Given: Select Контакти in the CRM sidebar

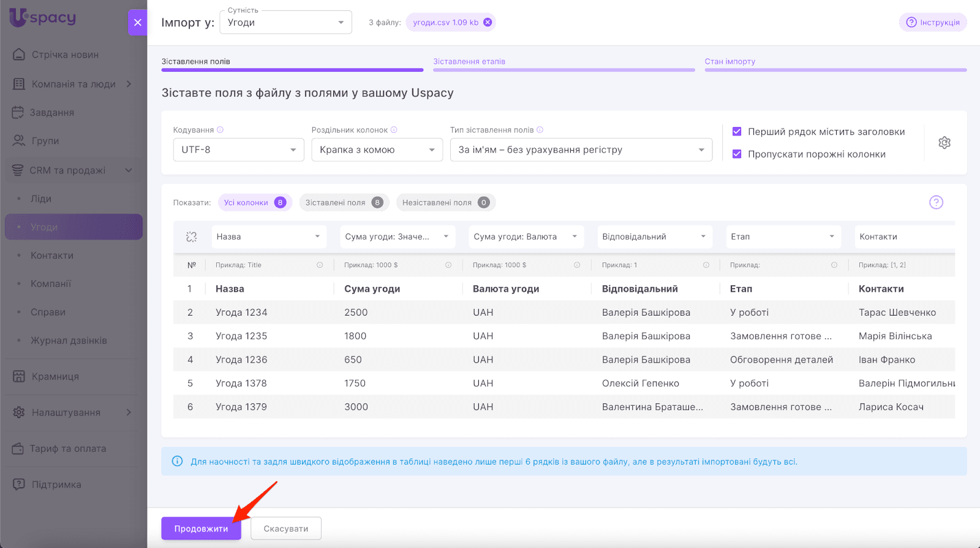Looking at the screenshot, I should [52, 256].
